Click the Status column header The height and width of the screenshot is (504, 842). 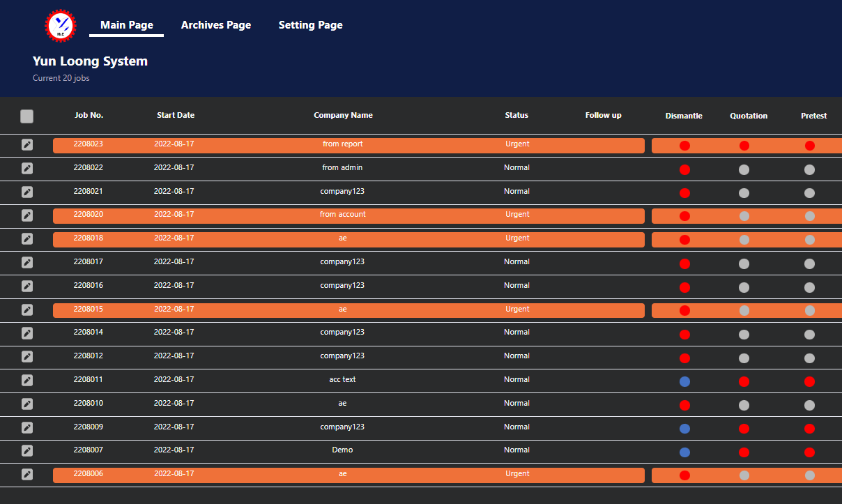point(516,116)
